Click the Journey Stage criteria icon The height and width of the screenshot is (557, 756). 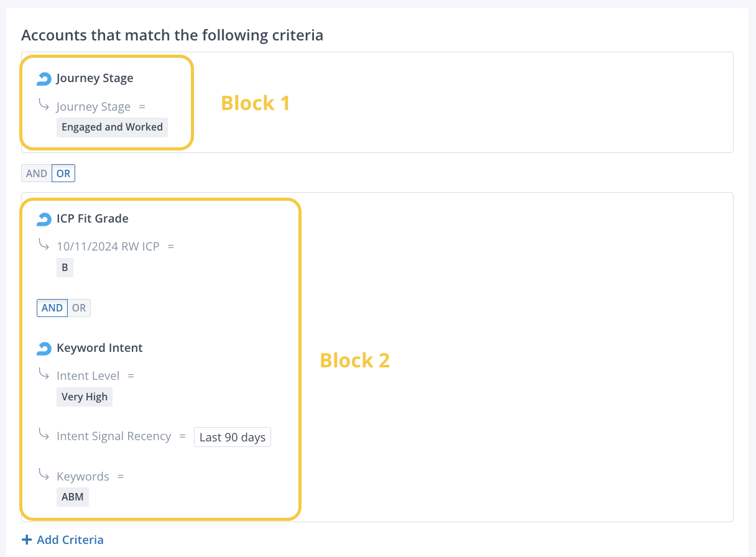pos(44,78)
